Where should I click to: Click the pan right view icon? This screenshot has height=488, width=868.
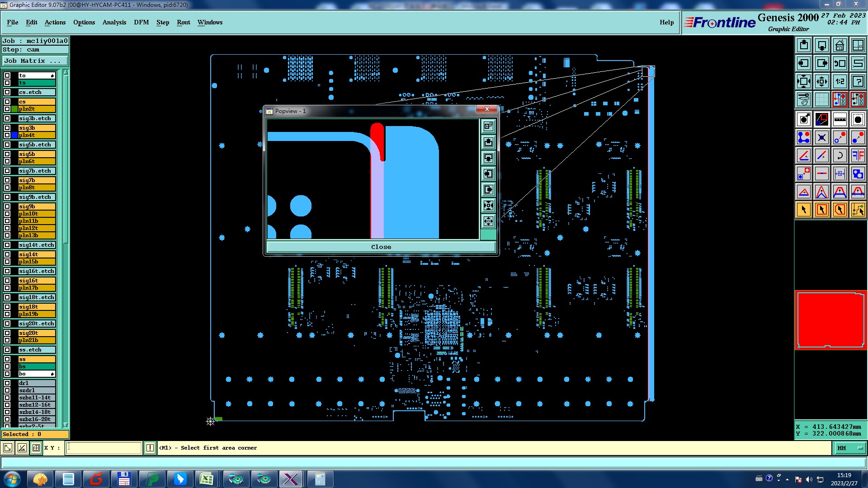click(822, 63)
